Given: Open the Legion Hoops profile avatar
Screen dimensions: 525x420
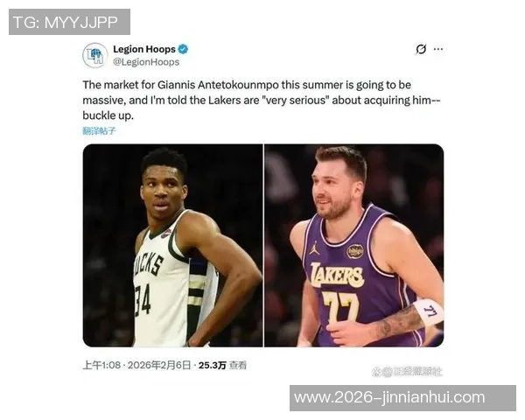Looking at the screenshot, I should coord(95,55).
